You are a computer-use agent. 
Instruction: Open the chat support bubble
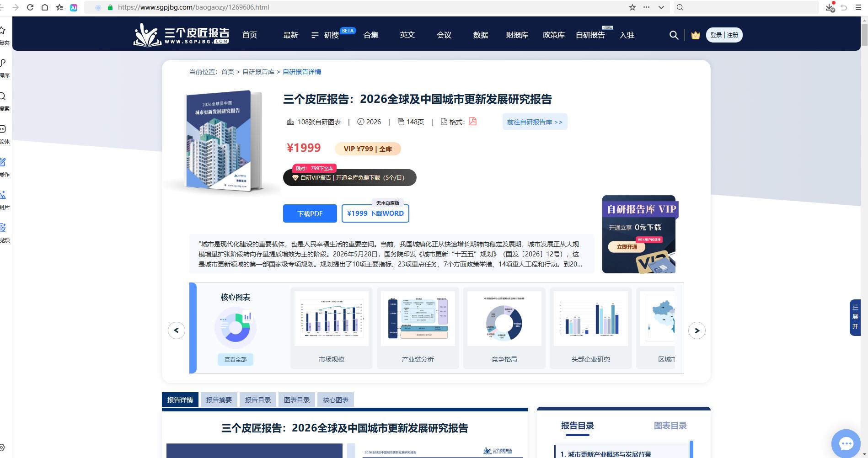(846, 443)
